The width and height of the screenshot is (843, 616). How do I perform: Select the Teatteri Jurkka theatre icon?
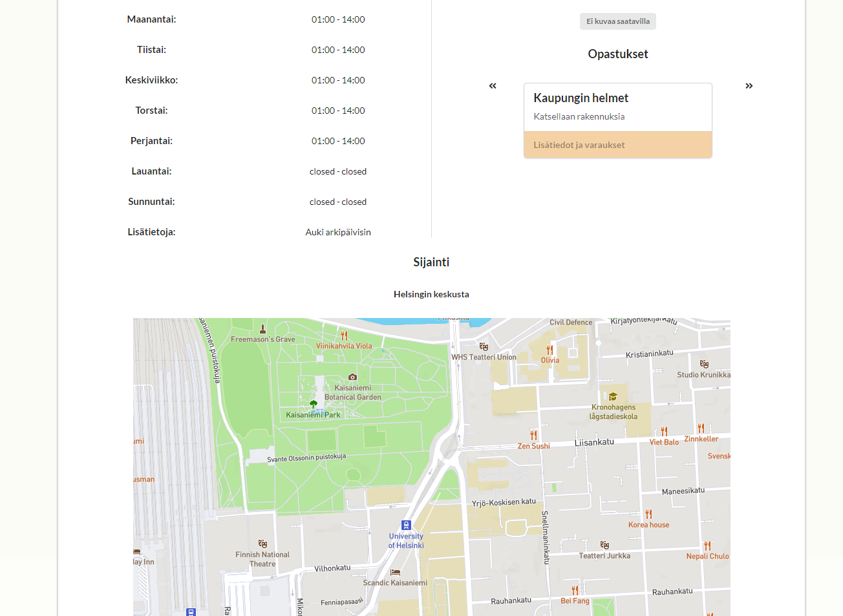coord(604,545)
